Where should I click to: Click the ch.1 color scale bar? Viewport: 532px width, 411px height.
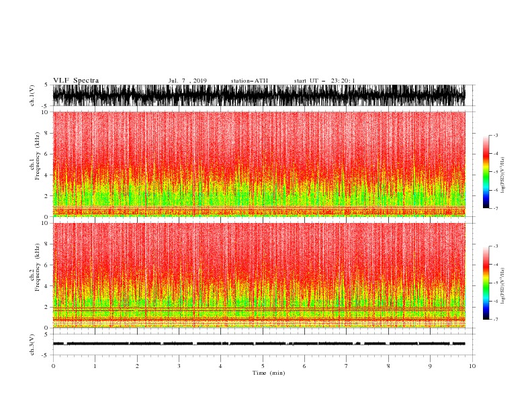coord(486,172)
